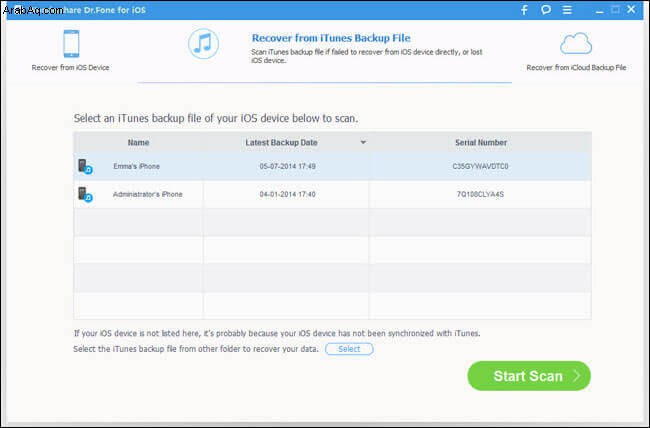Select the Recover from iTunes Backup File heading
This screenshot has height=428, width=650.
331,38
